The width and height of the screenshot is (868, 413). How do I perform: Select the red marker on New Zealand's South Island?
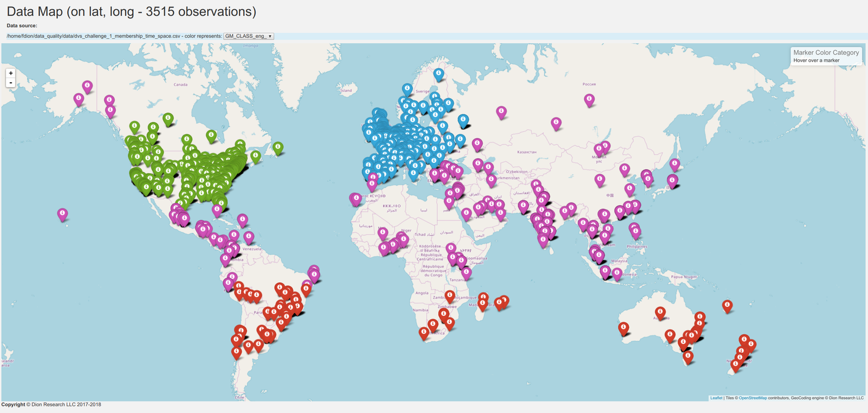coord(735,363)
